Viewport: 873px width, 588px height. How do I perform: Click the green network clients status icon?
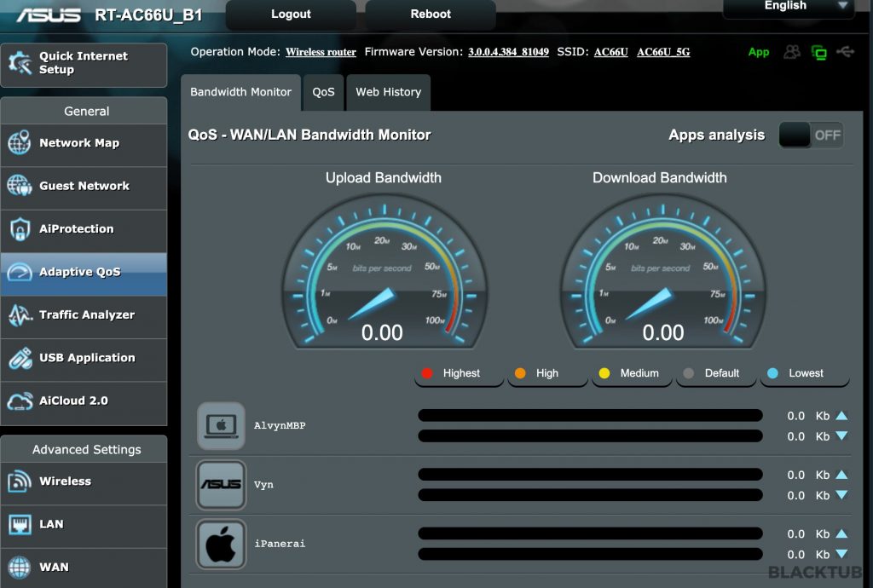pyautogui.click(x=819, y=52)
